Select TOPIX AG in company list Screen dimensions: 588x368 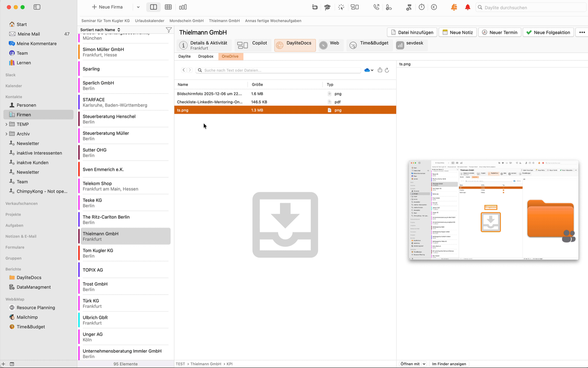(125, 270)
